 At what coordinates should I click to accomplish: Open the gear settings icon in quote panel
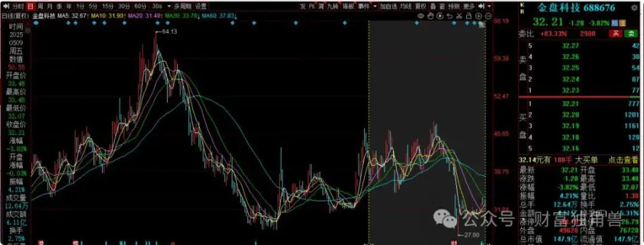[634, 8]
